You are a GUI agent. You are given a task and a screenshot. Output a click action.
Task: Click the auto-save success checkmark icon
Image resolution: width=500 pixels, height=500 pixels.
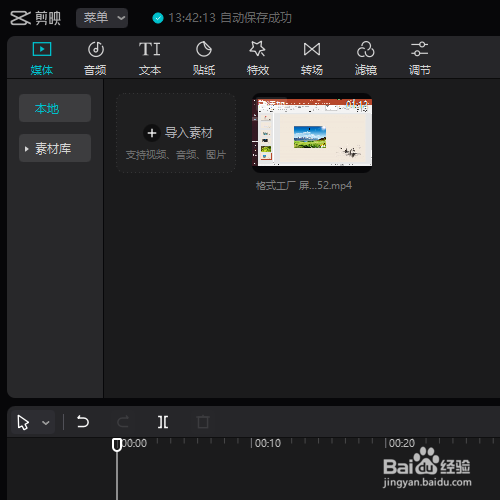(x=158, y=18)
